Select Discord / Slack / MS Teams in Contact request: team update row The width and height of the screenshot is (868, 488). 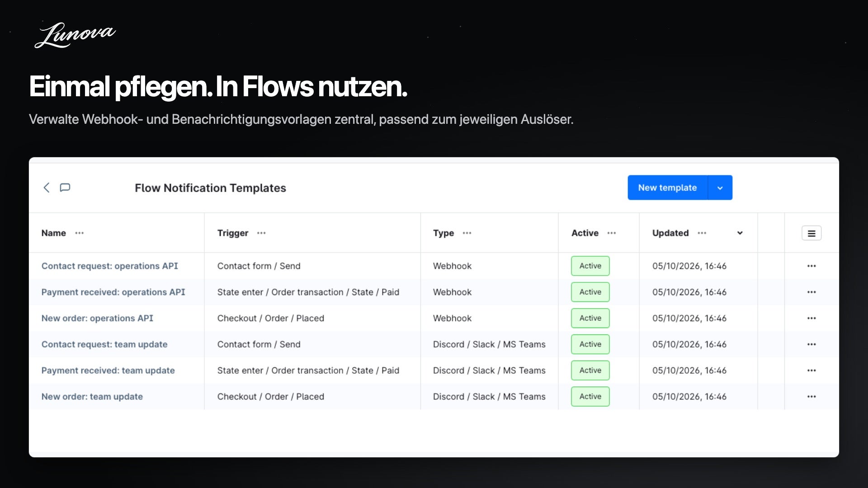point(489,344)
